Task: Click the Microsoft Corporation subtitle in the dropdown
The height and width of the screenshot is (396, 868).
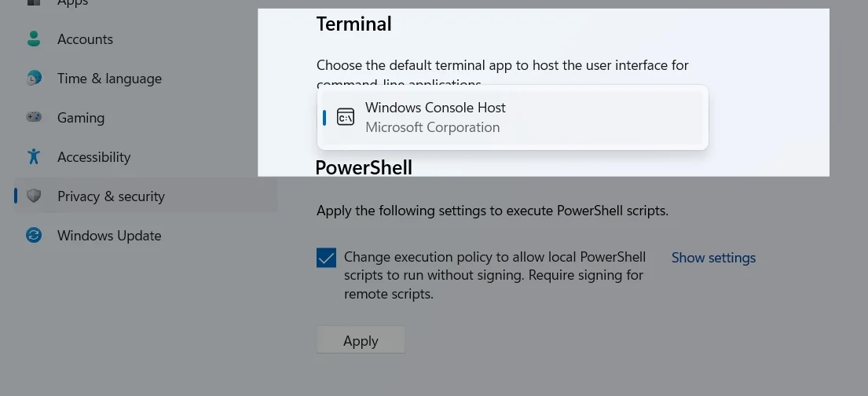Action: click(x=432, y=127)
